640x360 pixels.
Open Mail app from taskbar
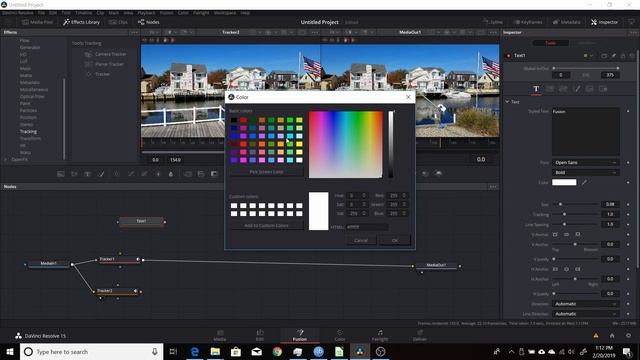coord(256,351)
